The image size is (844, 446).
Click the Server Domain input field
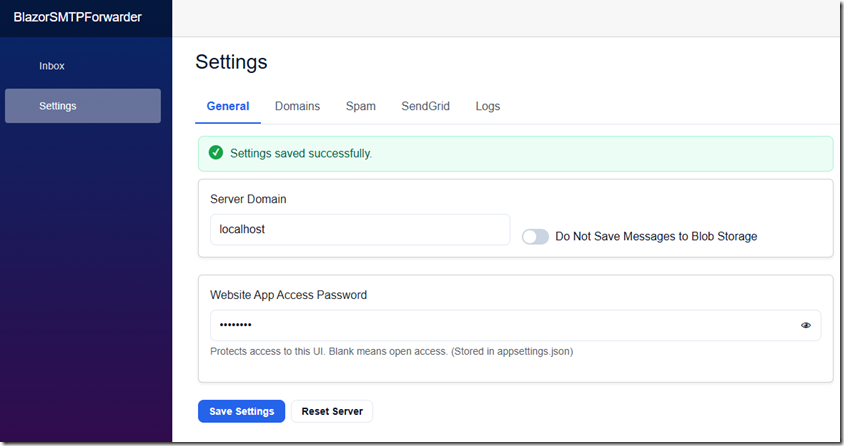click(x=360, y=230)
